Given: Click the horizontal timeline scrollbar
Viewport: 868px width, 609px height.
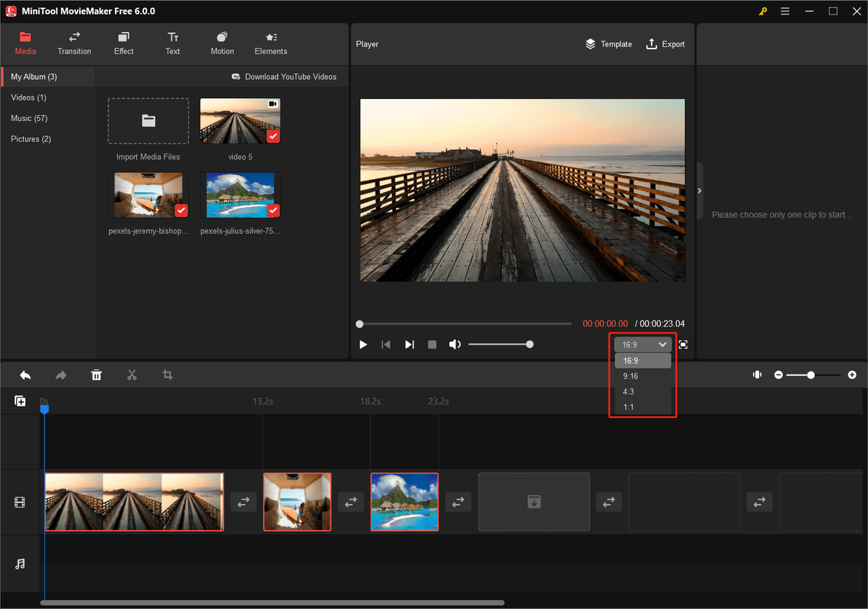Looking at the screenshot, I should (x=273, y=602).
